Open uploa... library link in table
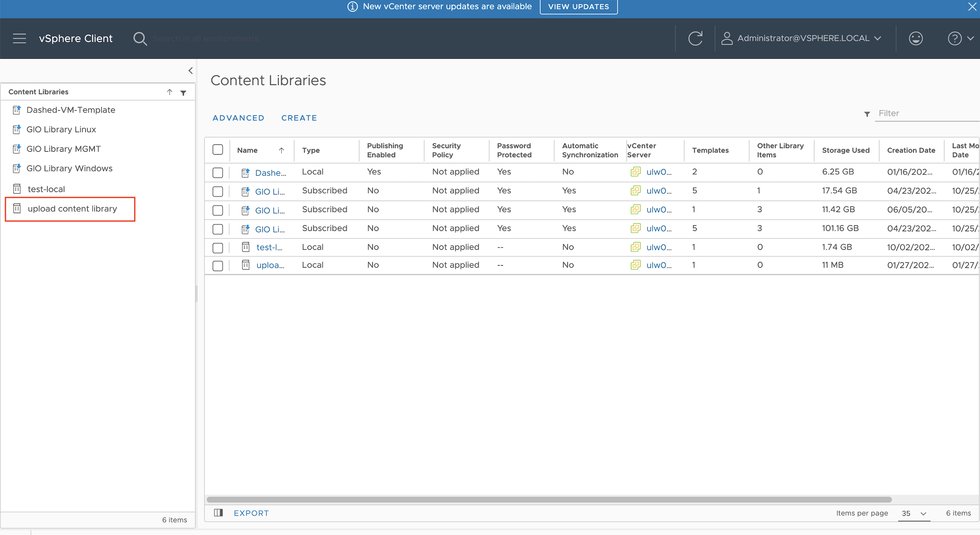Screen dimensions: 980x535 click(270, 265)
